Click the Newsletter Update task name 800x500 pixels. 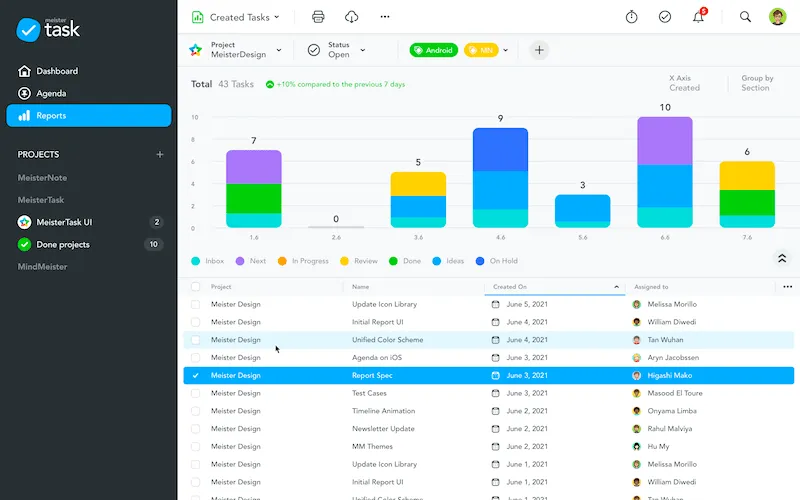point(383,429)
